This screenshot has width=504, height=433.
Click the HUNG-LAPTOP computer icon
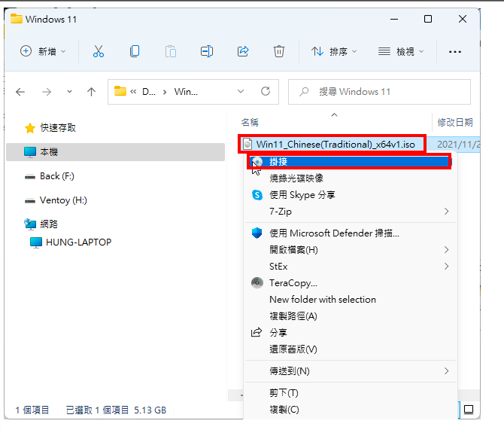point(36,242)
